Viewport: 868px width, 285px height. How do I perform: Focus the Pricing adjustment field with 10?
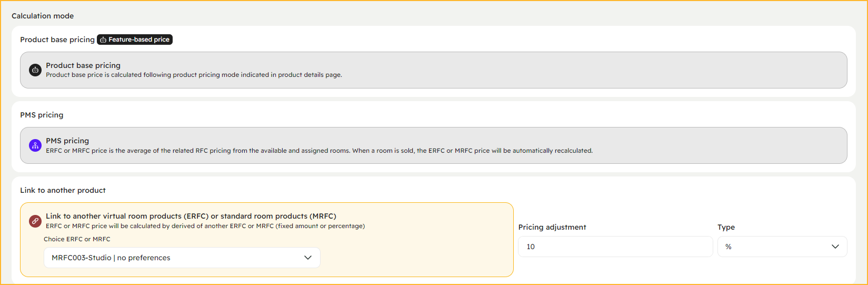click(x=615, y=247)
